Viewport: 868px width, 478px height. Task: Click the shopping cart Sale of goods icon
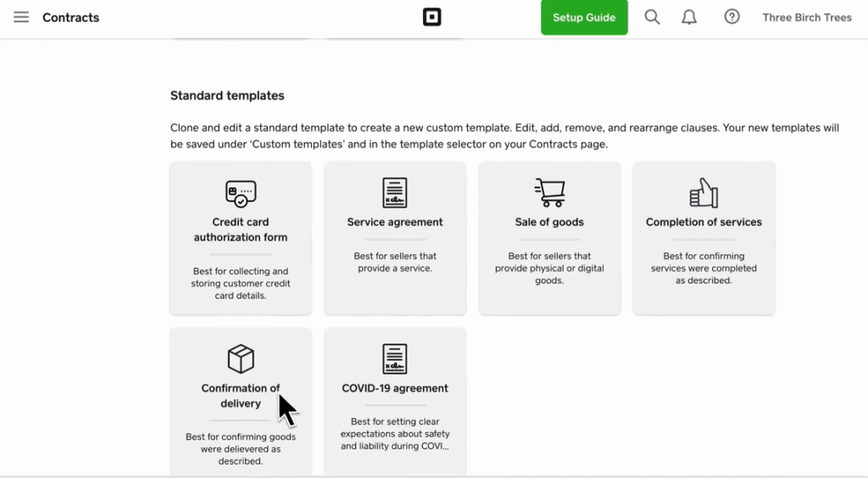(549, 192)
